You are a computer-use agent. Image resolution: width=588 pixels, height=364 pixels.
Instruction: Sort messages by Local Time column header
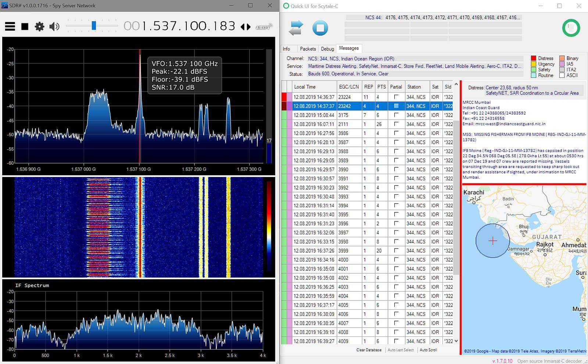(305, 87)
